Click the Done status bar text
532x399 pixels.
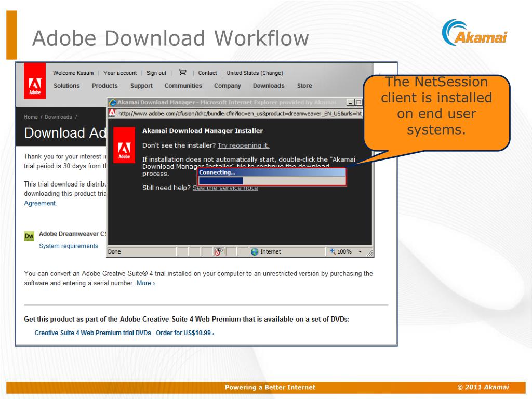[114, 252]
